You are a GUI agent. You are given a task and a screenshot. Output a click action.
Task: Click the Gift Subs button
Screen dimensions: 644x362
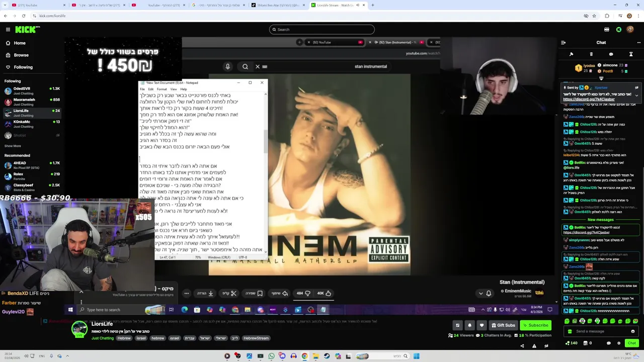pos(503,325)
